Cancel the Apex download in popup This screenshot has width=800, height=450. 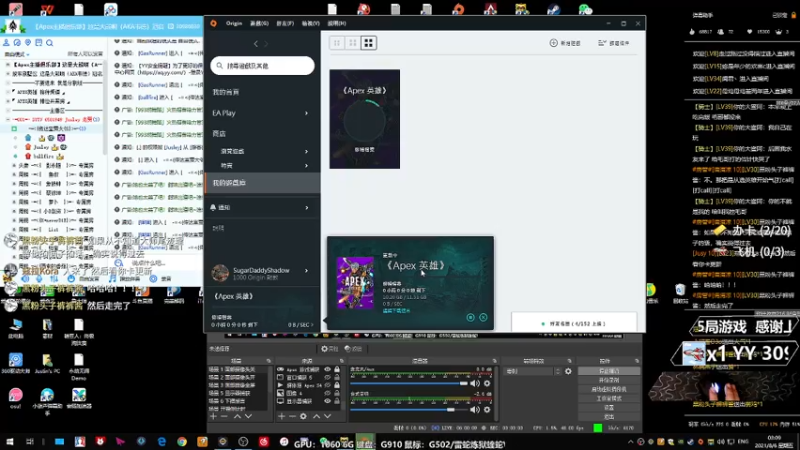point(483,317)
